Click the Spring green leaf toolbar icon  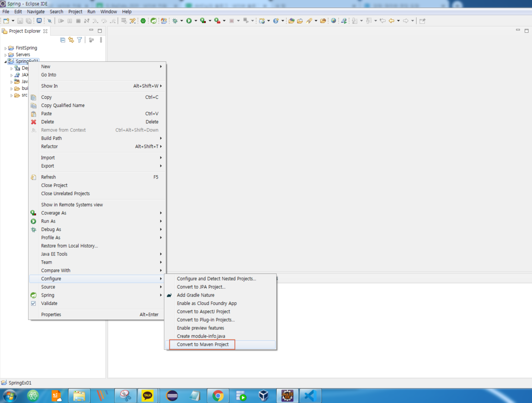coord(153,21)
